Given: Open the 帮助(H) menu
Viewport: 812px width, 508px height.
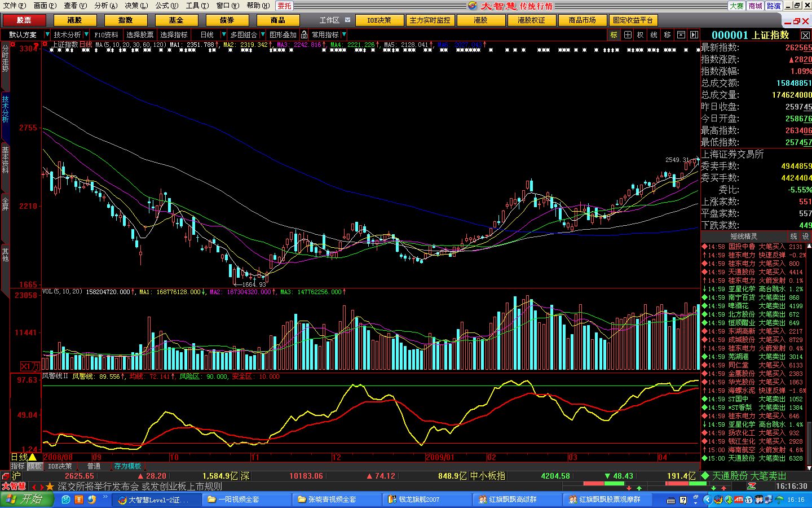Looking at the screenshot, I should coord(258,6).
